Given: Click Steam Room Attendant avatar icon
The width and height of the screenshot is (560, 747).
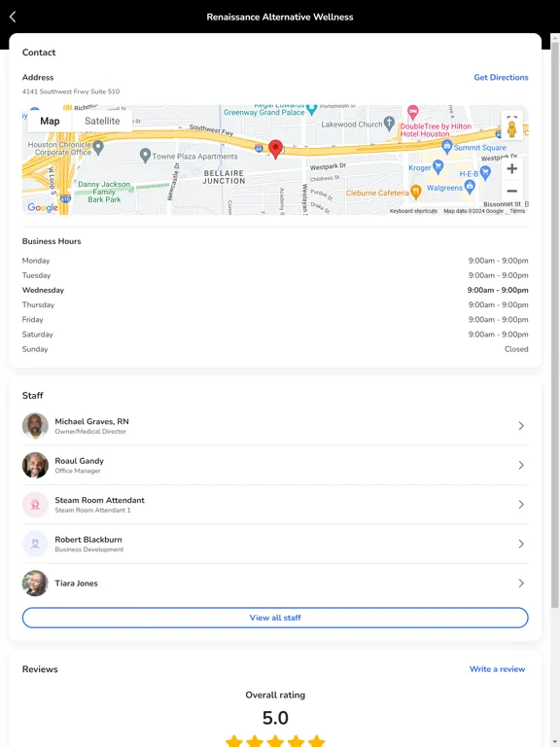Looking at the screenshot, I should tap(35, 505).
